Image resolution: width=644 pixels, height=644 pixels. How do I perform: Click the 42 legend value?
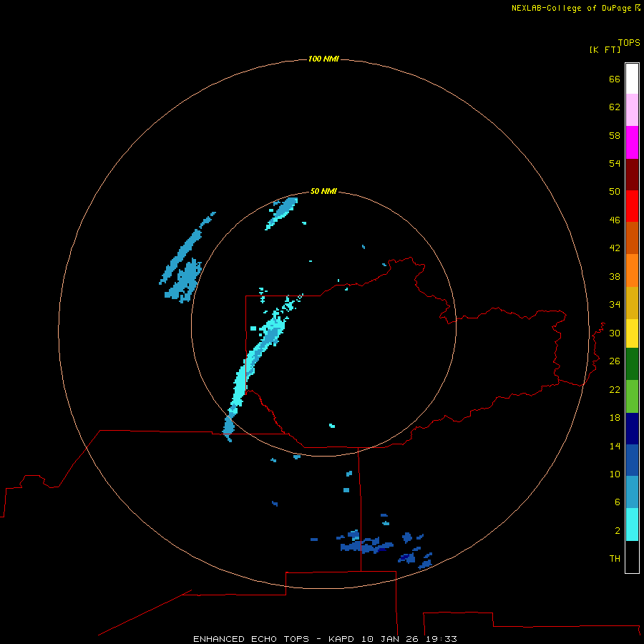[x=615, y=248]
